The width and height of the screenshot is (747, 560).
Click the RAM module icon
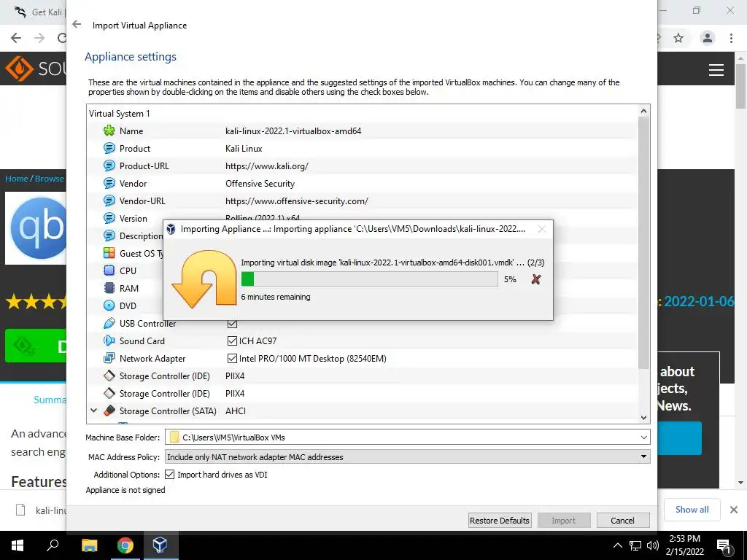click(109, 288)
